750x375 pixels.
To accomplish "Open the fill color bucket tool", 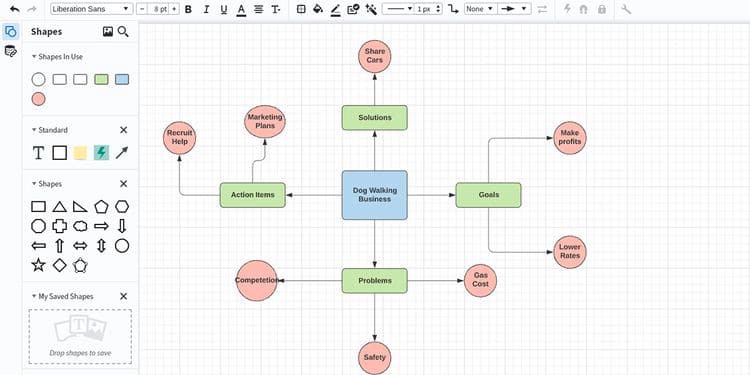I will click(x=318, y=9).
